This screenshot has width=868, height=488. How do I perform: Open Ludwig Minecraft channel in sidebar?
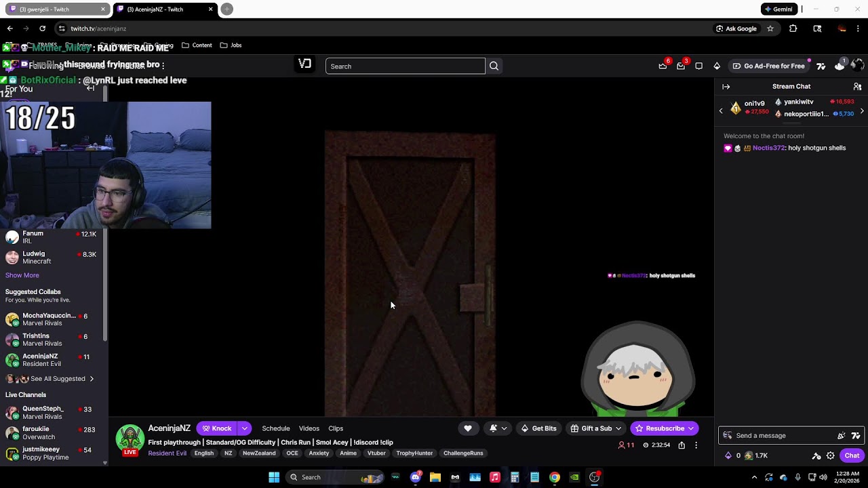[53, 258]
